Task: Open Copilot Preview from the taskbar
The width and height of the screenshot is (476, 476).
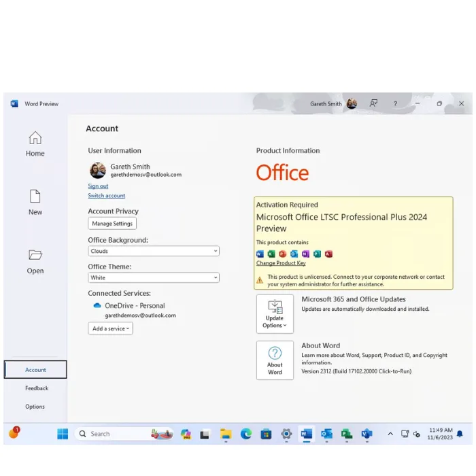Action: (186, 434)
